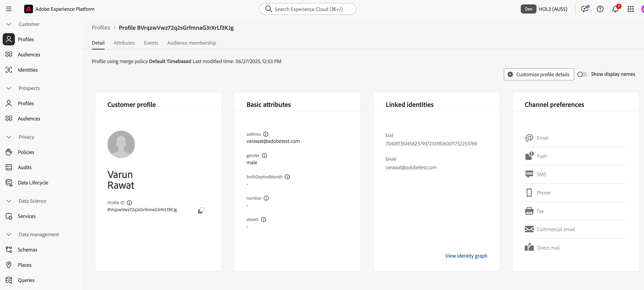Show info for the street1 attribute
644x290 pixels.
(x=264, y=219)
